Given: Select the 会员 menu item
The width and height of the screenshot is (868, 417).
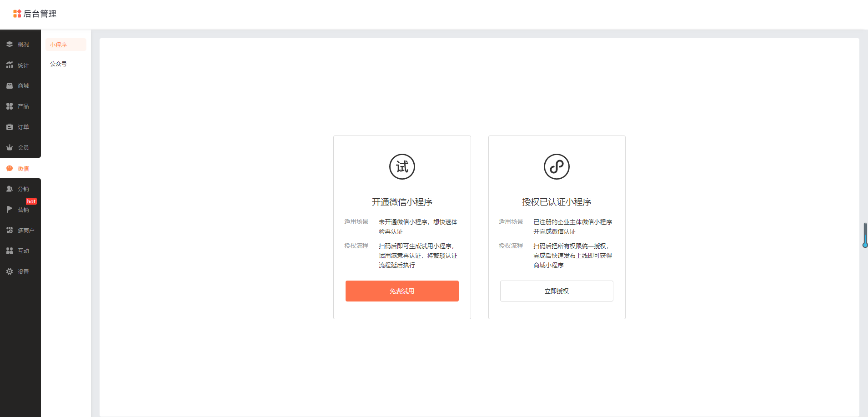Looking at the screenshot, I should [x=20, y=147].
